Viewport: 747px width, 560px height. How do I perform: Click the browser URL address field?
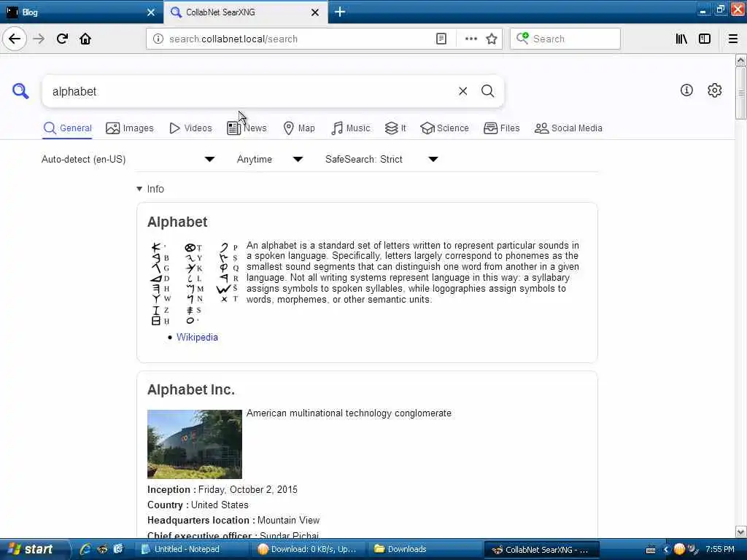(x=298, y=39)
